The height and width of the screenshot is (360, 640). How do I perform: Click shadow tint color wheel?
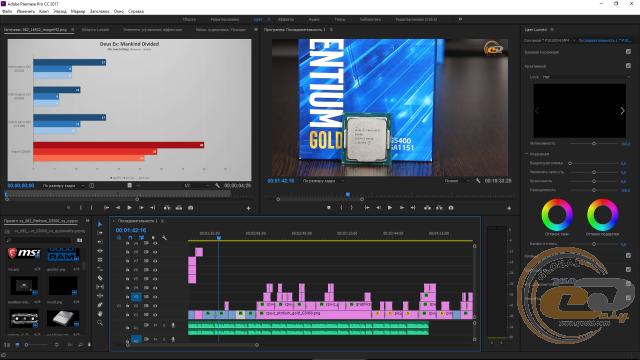[557, 215]
